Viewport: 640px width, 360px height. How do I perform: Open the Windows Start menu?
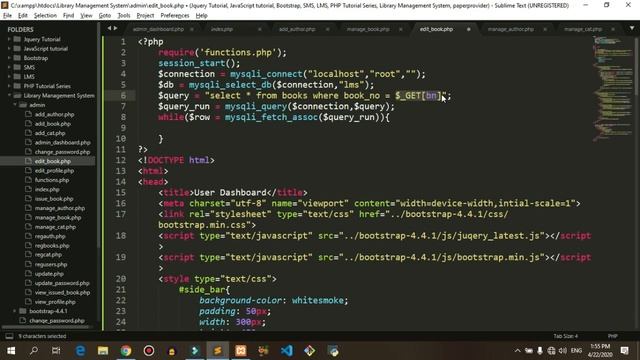[11, 351]
